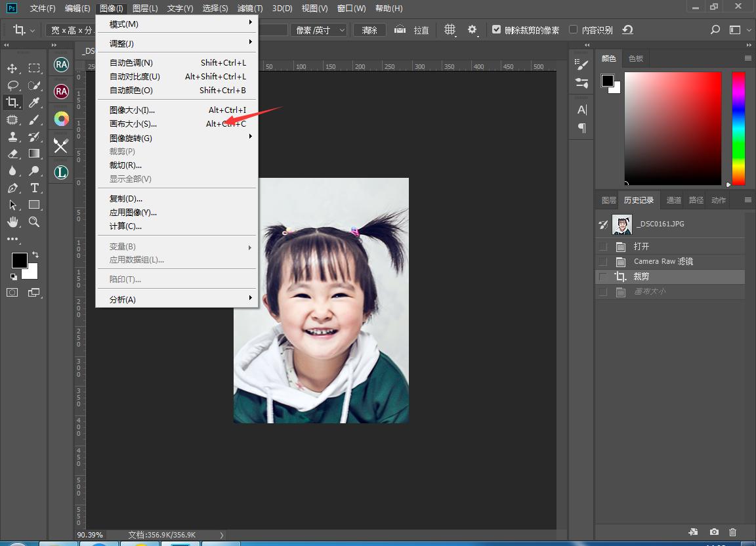Viewport: 756px width, 546px height.
Task: Select the Zoom tool
Action: [x=34, y=222]
